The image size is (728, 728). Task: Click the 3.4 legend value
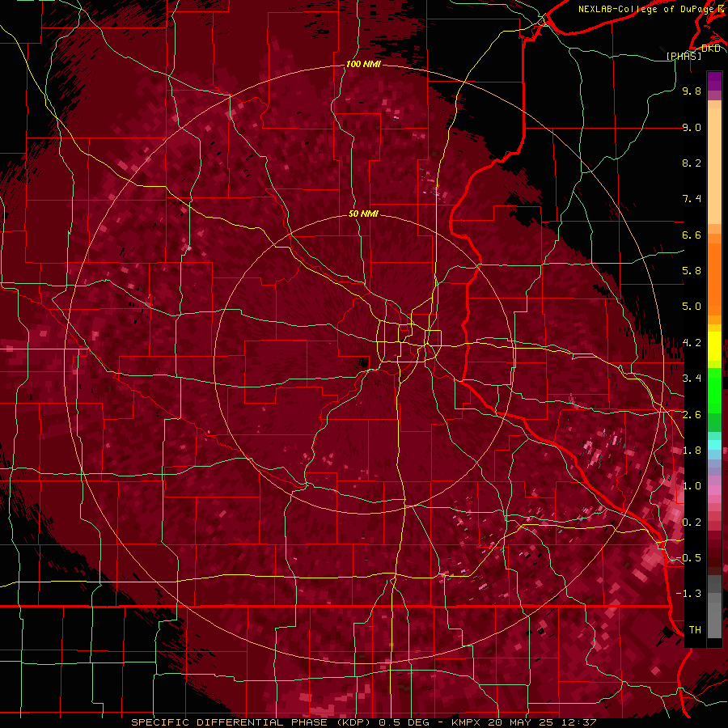(x=692, y=379)
